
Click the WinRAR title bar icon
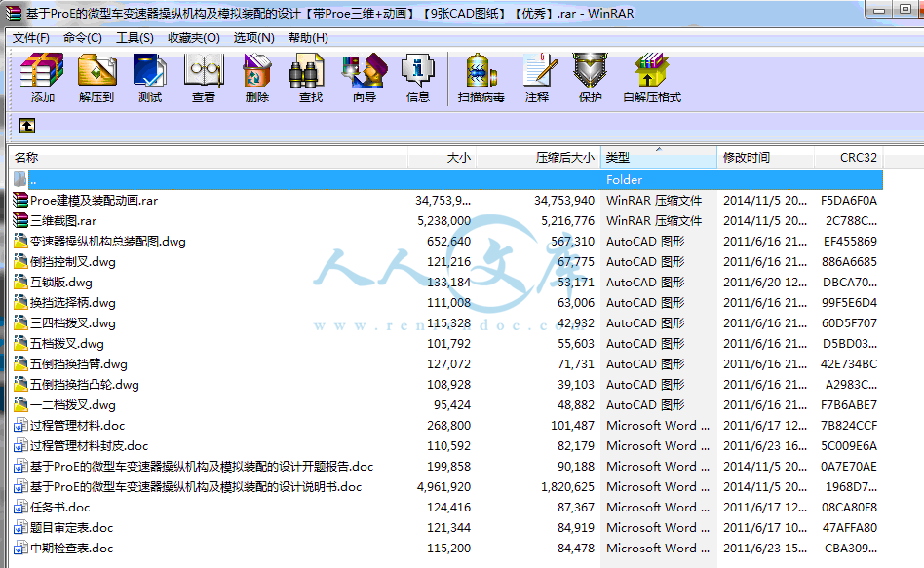pyautogui.click(x=13, y=13)
